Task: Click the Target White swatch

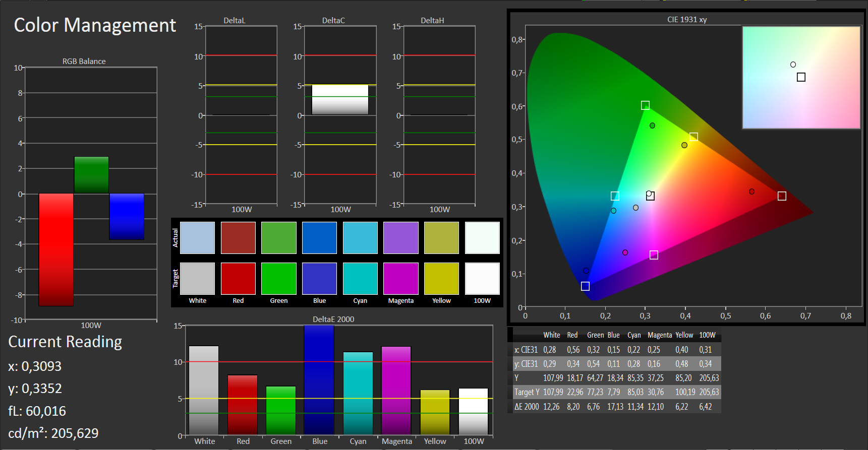Action: click(197, 279)
